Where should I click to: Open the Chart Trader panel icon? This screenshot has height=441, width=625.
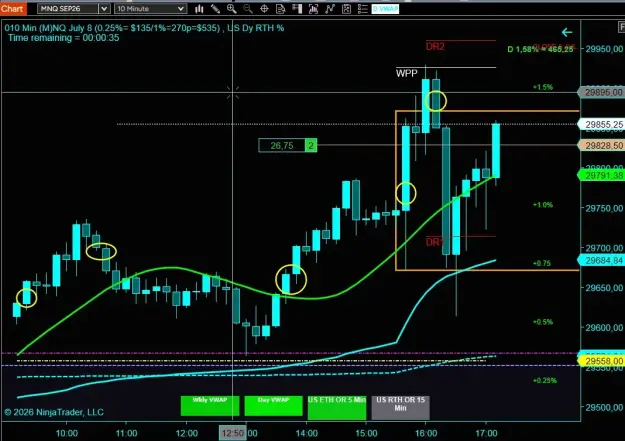pyautogui.click(x=297, y=9)
